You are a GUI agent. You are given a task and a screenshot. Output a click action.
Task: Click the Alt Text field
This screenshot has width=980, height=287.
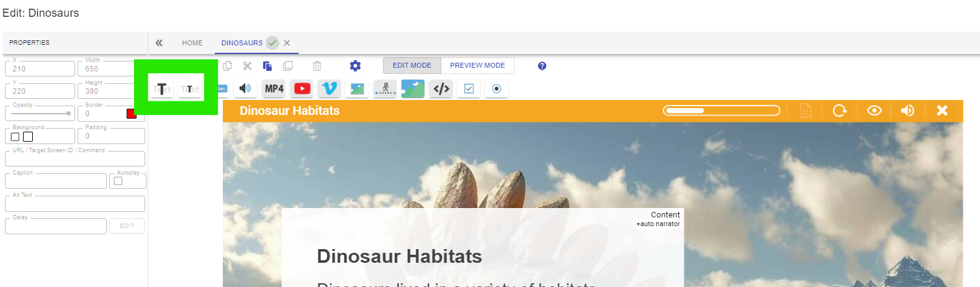point(75,203)
